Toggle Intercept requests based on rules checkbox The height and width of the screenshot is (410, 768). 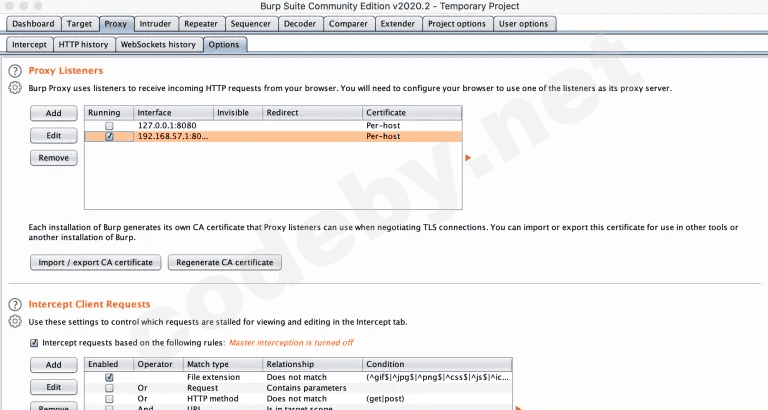(34, 343)
